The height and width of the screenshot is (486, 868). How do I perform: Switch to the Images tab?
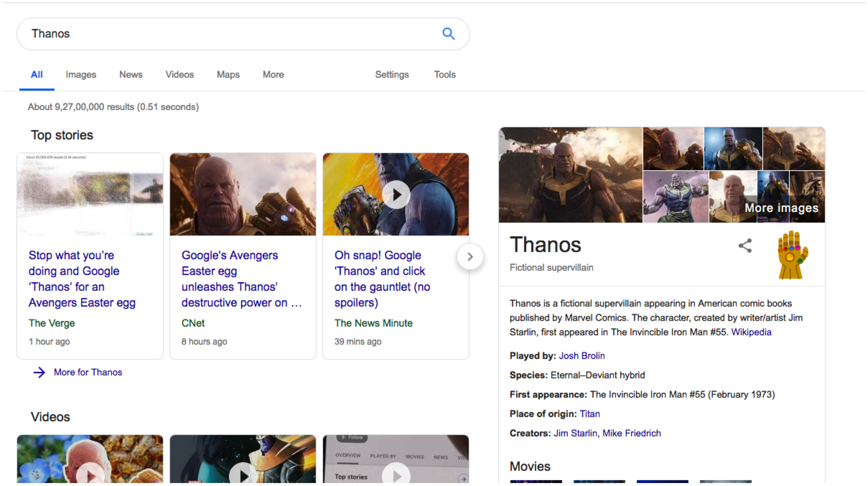81,75
